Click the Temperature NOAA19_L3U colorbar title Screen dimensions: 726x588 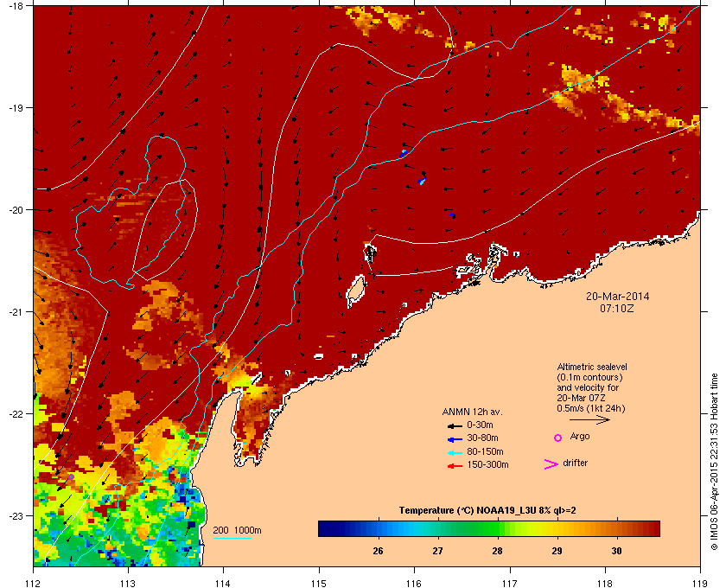click(x=487, y=511)
